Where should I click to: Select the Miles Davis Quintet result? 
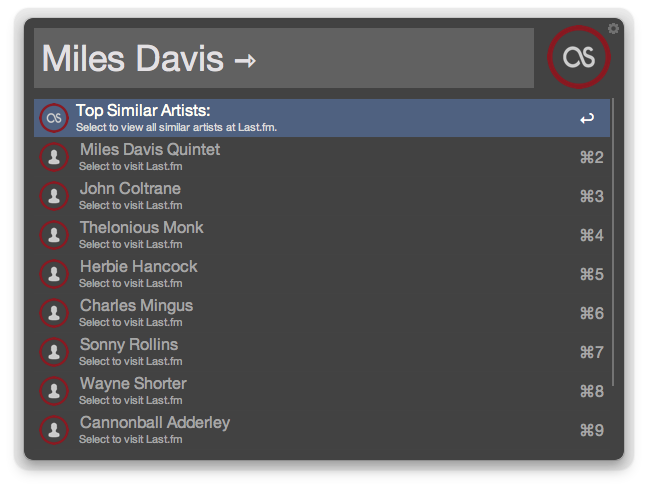point(300,157)
